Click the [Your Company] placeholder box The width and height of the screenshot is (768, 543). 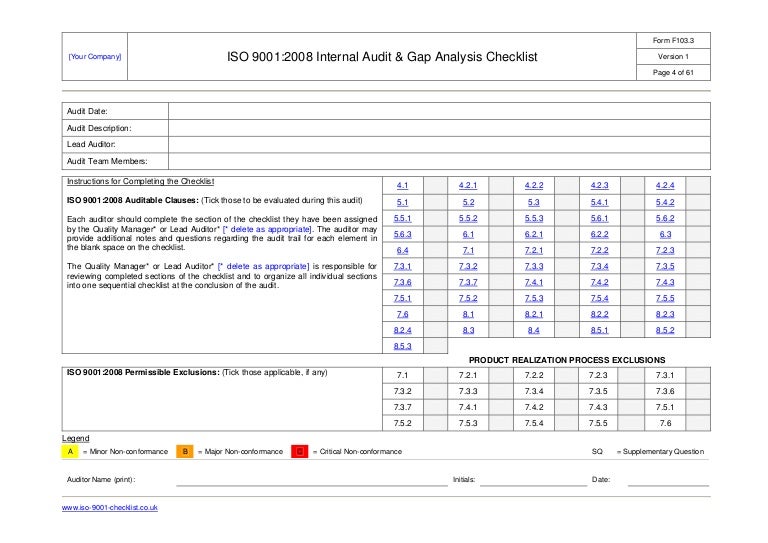tap(95, 57)
